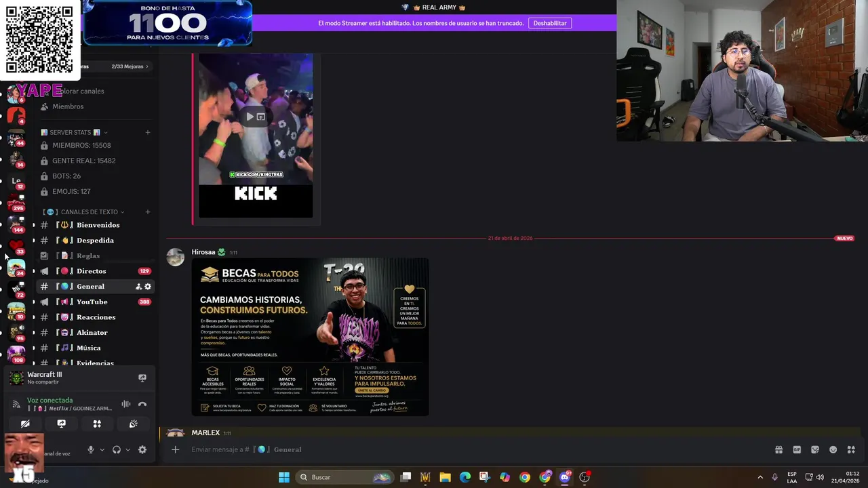Open File Explorer from taskbar
This screenshot has height=488, width=868.
[446, 477]
